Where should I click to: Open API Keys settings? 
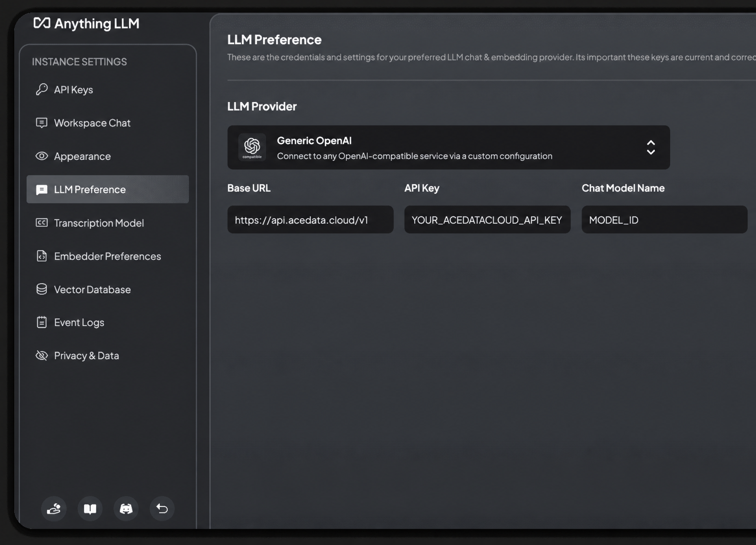click(x=108, y=89)
